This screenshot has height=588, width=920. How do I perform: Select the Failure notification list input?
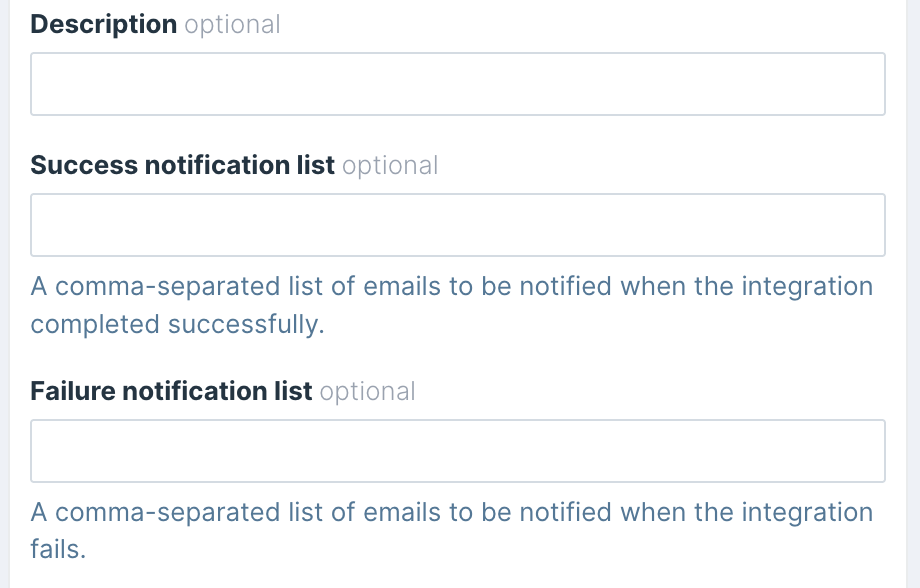[457, 451]
